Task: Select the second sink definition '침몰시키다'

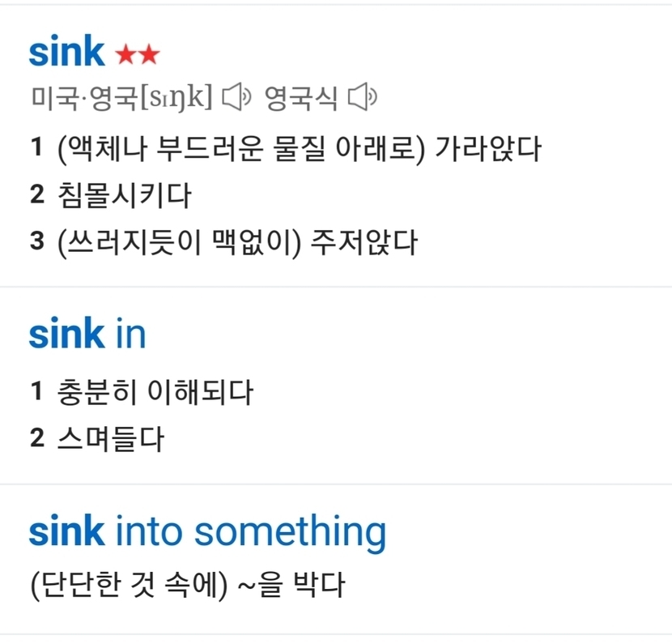Action: (x=124, y=195)
